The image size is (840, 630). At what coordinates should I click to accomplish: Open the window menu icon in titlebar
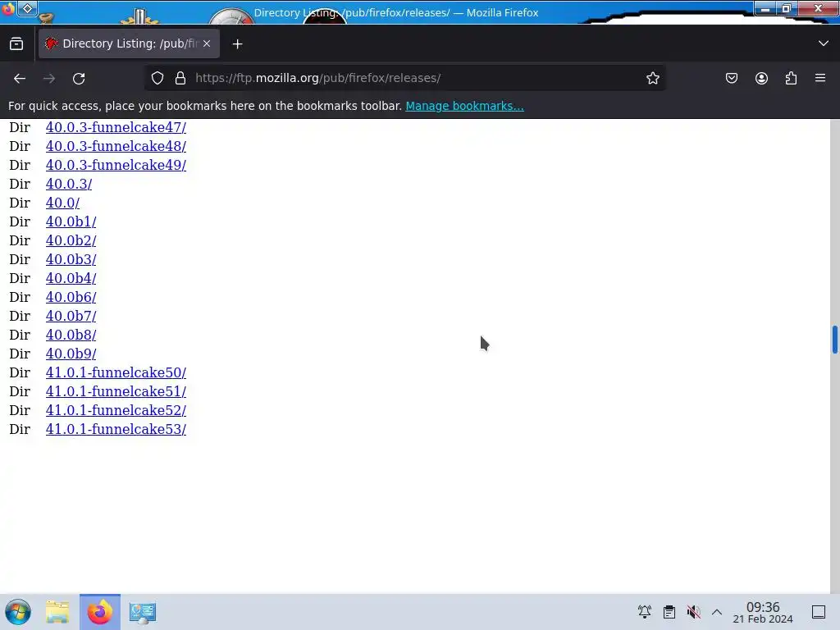coord(8,9)
